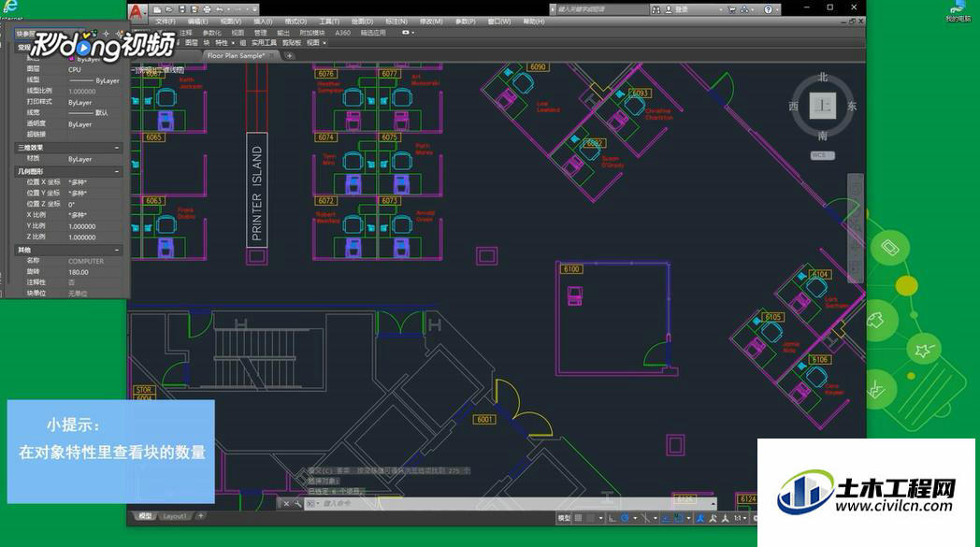
Task: Switch to the 参数化 ribbon tab
Action: tap(212, 33)
